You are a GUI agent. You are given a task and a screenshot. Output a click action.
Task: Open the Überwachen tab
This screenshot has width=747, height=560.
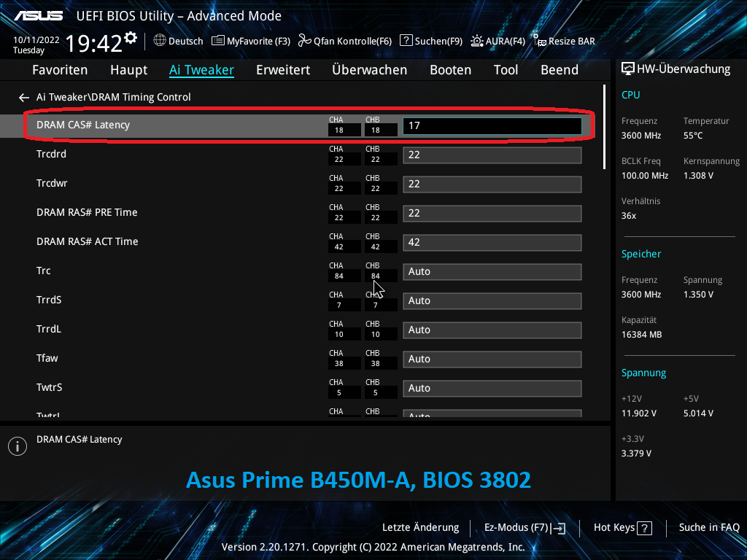tap(370, 70)
